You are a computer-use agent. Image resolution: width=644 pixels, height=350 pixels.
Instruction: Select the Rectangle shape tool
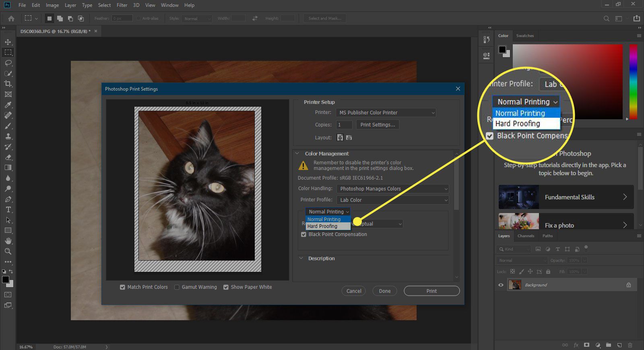8,230
